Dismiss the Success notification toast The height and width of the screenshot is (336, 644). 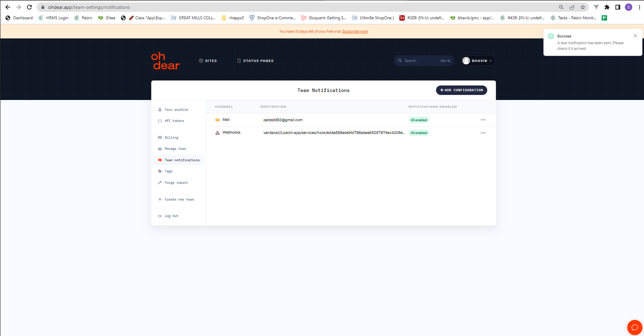(635, 36)
